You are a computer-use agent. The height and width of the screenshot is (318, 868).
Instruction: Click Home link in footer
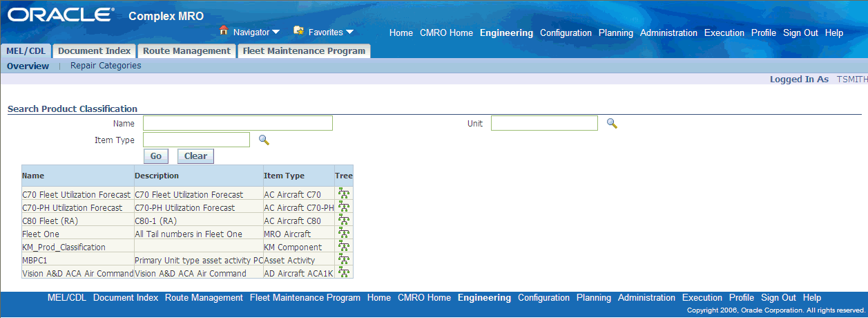pyautogui.click(x=379, y=298)
